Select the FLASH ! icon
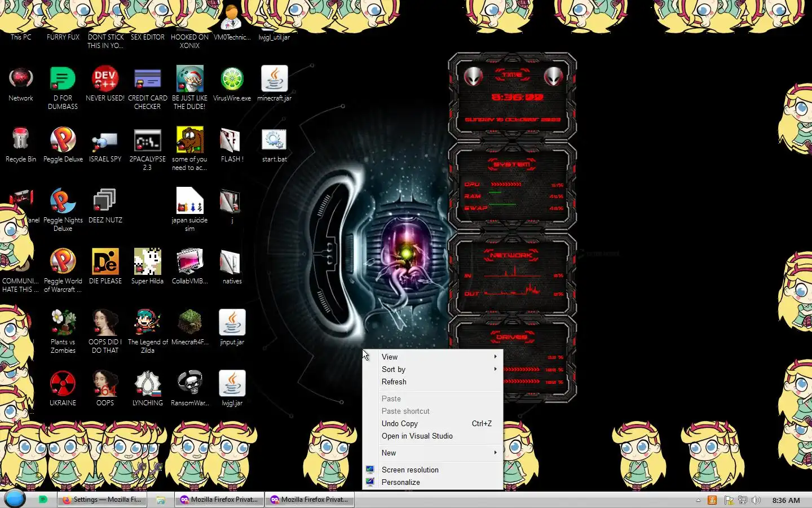 [x=232, y=144]
